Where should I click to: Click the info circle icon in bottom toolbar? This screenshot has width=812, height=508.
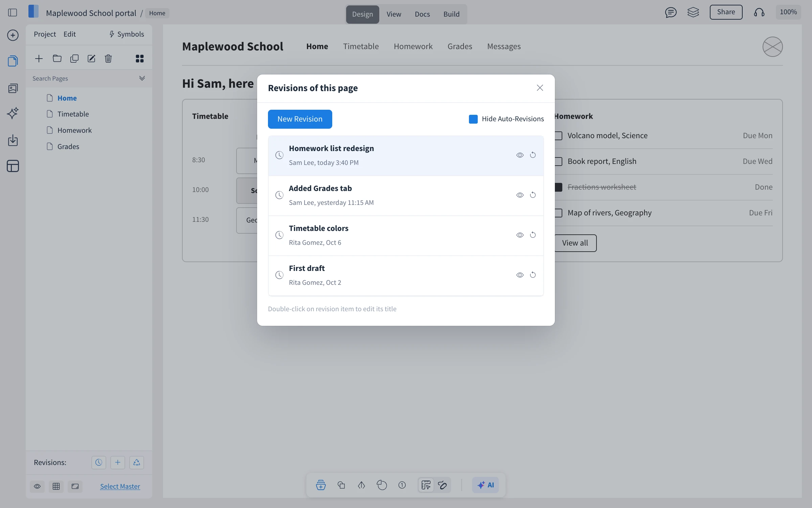402,485
